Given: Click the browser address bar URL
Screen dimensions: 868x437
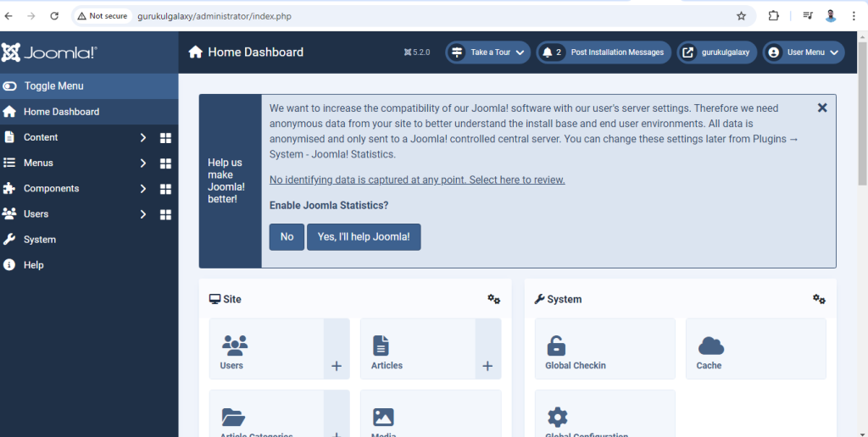Looking at the screenshot, I should 214,16.
